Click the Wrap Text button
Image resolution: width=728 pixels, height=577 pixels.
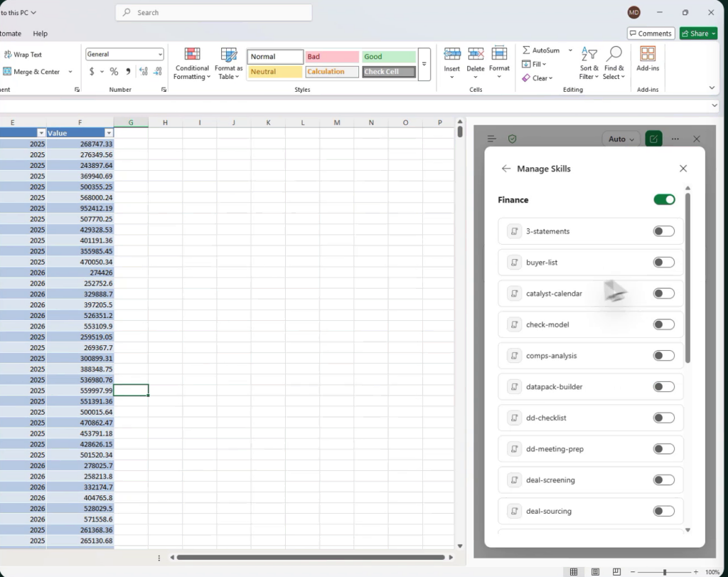pyautogui.click(x=23, y=54)
